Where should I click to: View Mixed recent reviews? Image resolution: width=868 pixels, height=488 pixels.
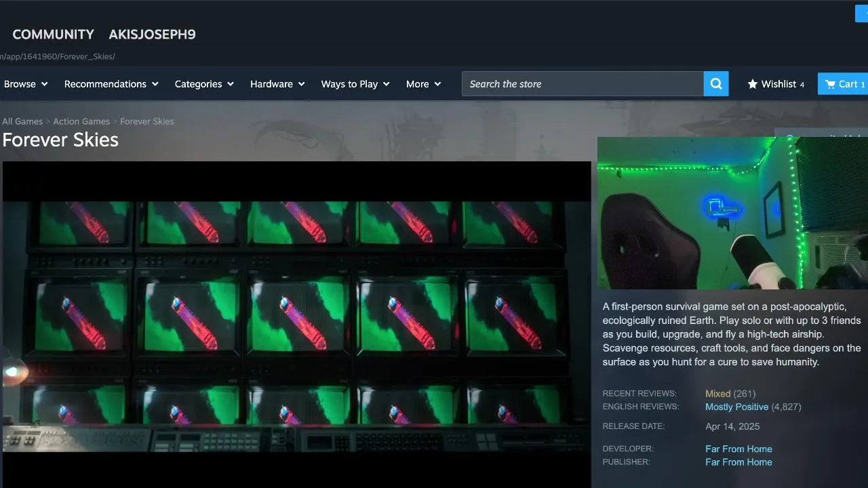[717, 394]
